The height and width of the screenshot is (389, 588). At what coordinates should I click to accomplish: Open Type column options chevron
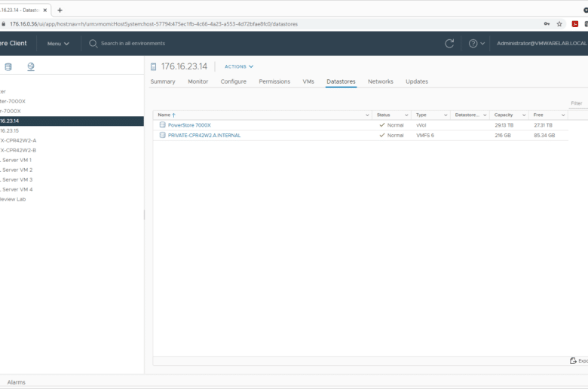tap(446, 115)
